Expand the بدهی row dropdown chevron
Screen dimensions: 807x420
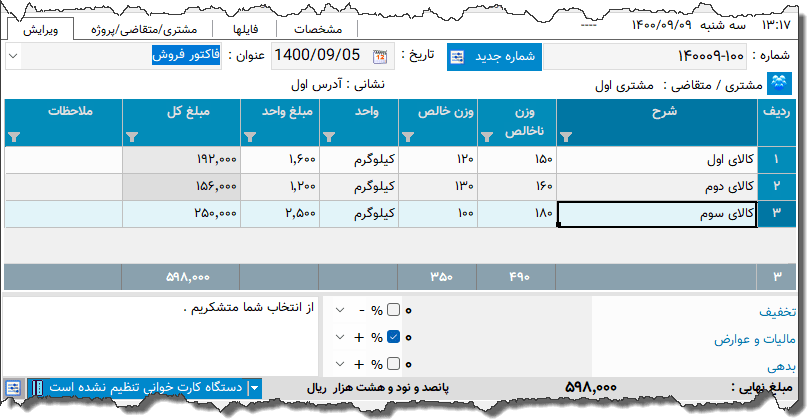[x=340, y=364]
